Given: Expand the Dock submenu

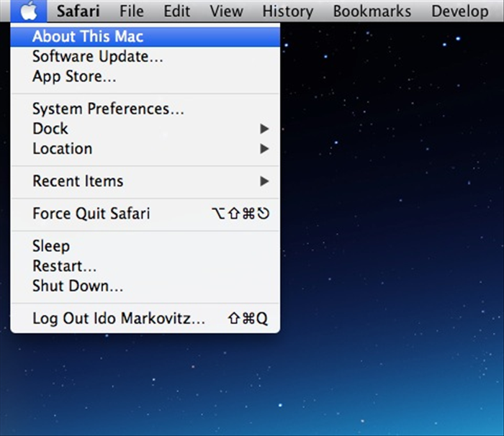Looking at the screenshot, I should tap(145, 129).
